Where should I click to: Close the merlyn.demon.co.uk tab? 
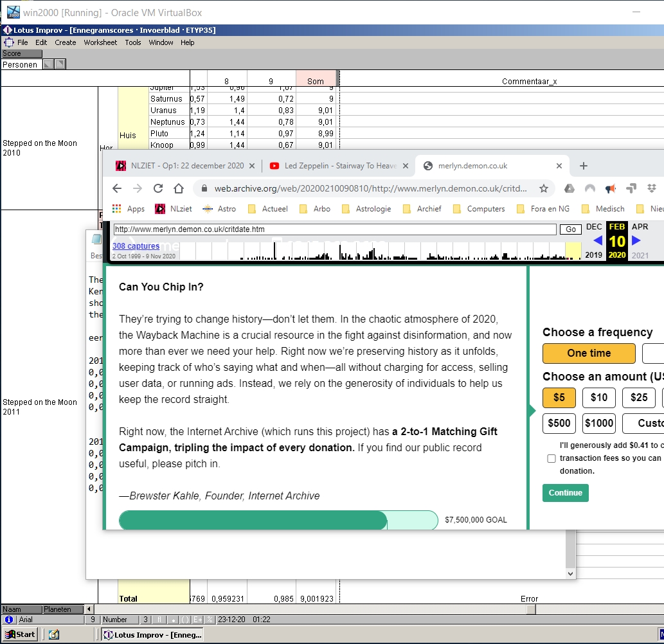[x=559, y=166]
